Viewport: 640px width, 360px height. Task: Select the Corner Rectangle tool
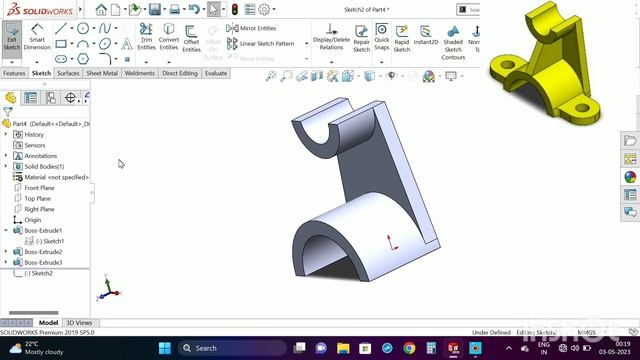pos(61,43)
